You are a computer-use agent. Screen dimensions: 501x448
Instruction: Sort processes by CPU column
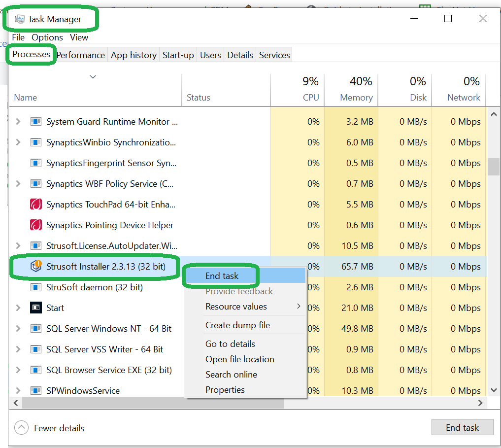[298, 90]
